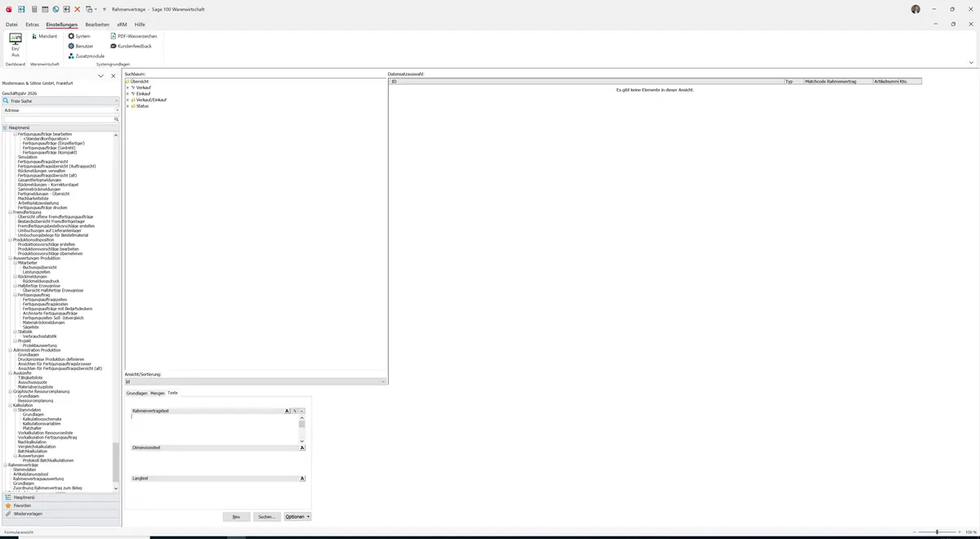Click text format icon for Langtext
This screenshot has width=980, height=539.
[x=302, y=479]
